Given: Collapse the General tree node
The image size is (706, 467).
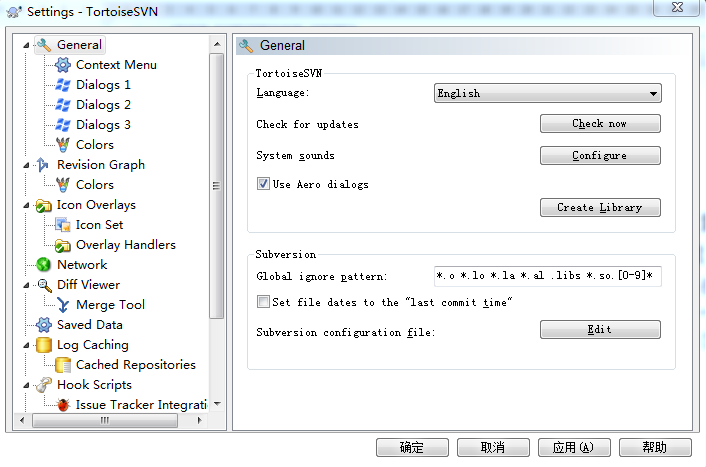Looking at the screenshot, I should pos(26,45).
